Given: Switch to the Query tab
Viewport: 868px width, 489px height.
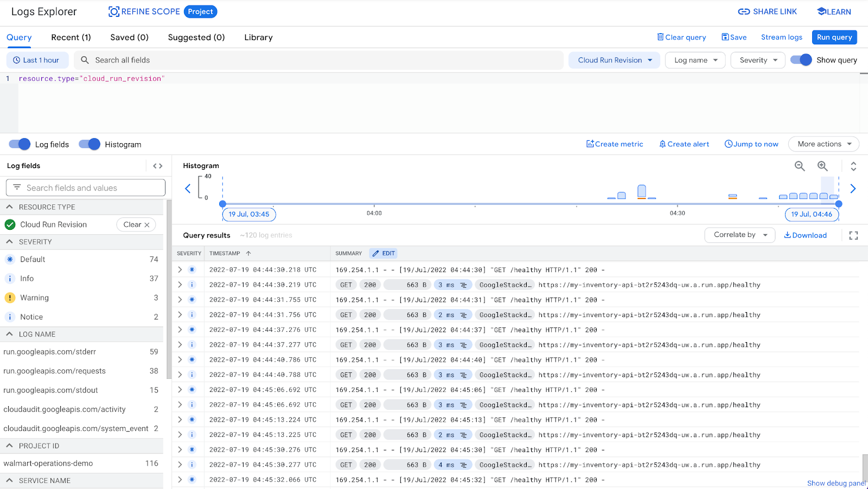Looking at the screenshot, I should pos(19,37).
